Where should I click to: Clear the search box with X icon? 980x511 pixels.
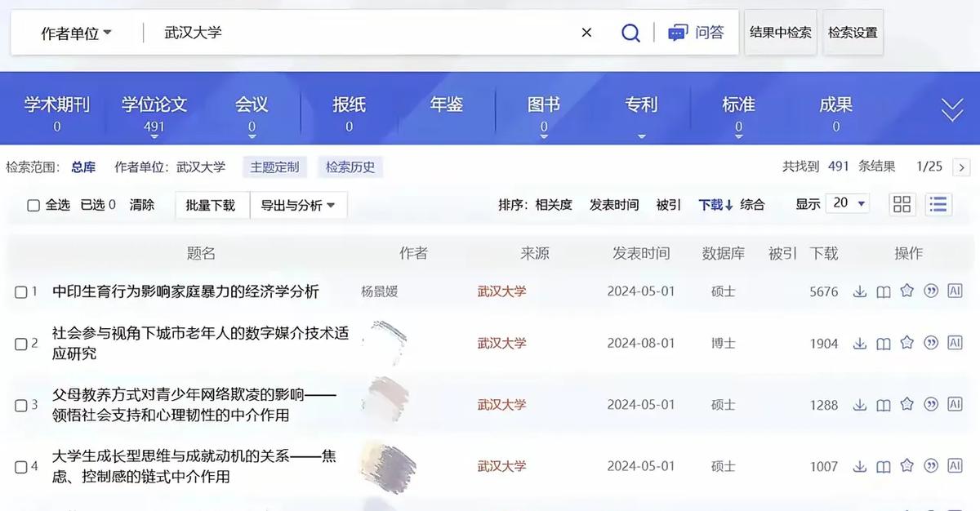click(x=586, y=33)
